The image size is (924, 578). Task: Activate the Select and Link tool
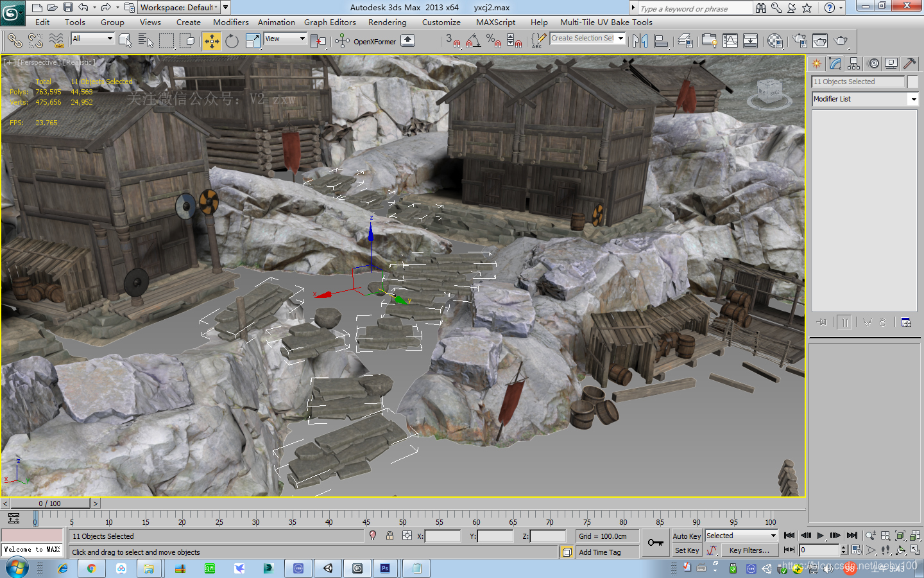[14, 41]
